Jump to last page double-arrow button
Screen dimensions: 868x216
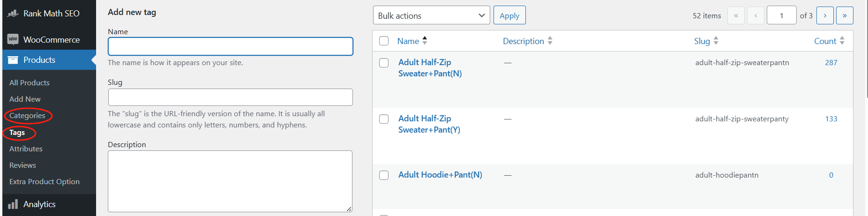845,15
